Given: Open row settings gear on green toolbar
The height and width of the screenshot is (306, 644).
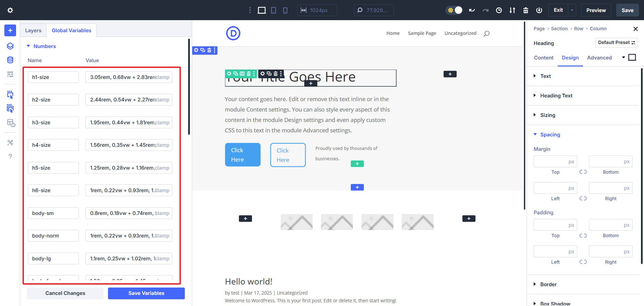Looking at the screenshot, I should (x=229, y=74).
